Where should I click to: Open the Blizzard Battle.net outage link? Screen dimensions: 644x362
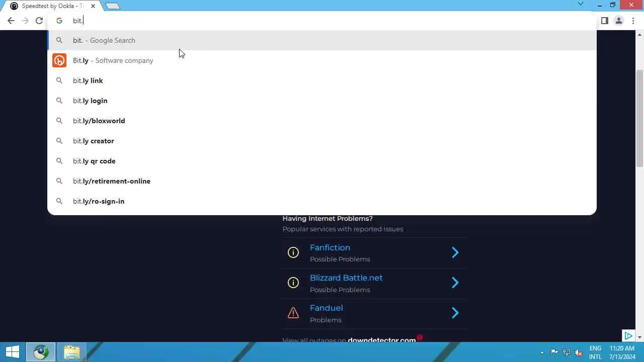(346, 278)
